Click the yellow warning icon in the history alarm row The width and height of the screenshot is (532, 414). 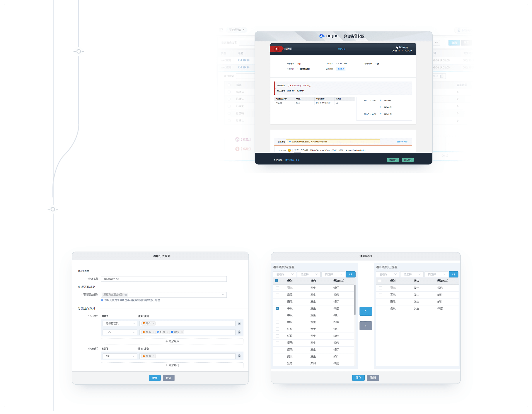pyautogui.click(x=289, y=150)
